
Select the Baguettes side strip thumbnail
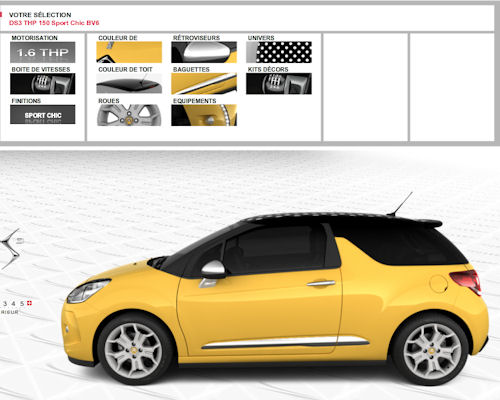click(x=204, y=84)
